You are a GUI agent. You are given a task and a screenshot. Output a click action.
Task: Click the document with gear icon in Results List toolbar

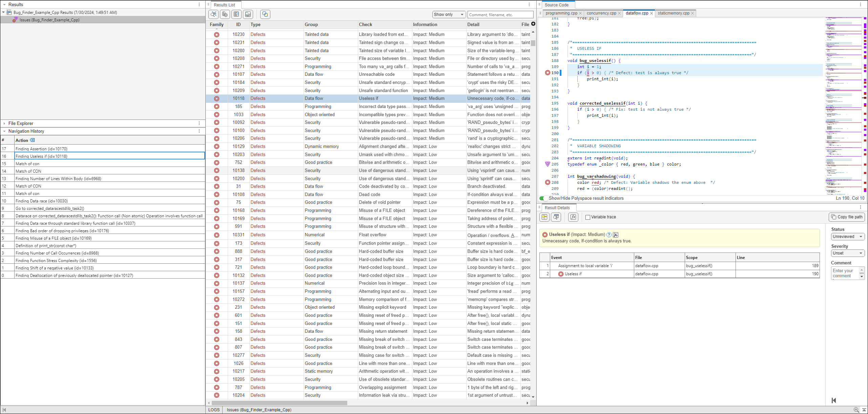225,14
